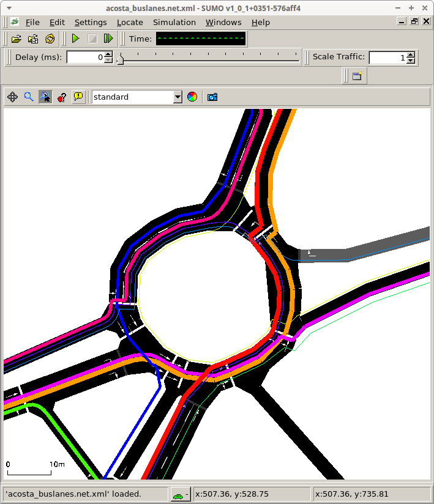Take a screenshot with the camera icon

pyautogui.click(x=212, y=97)
